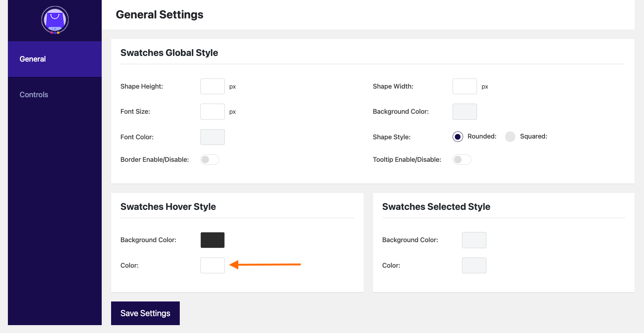644x333 pixels.
Task: Click the Squared: label text
Action: click(x=534, y=136)
